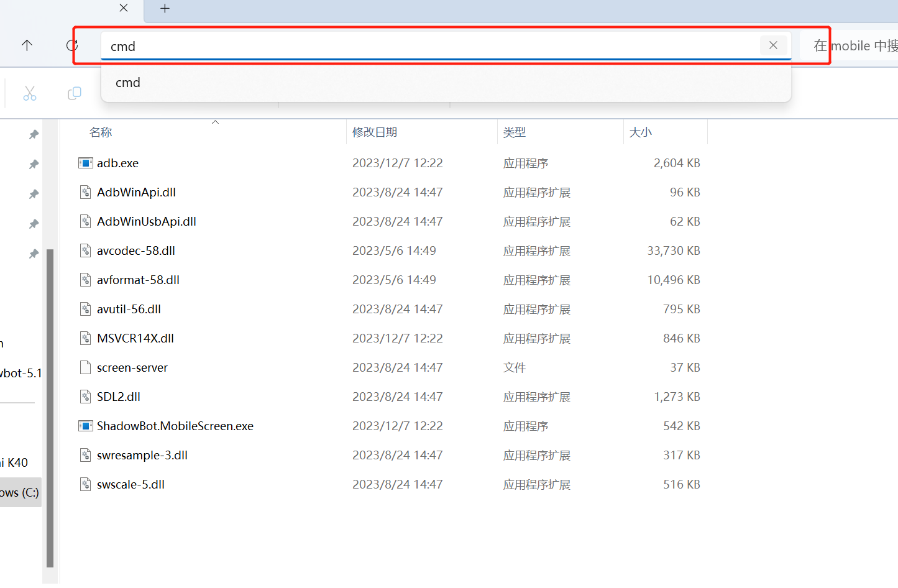Close the current Explorer tab

coord(124,8)
